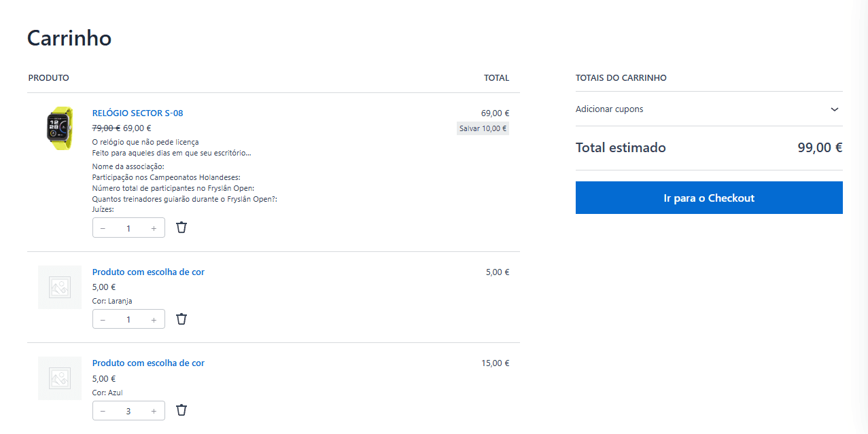Screen dimensions: 868x434
Task: Increase quantity of Relógio Sector S-08
Action: tap(154, 227)
